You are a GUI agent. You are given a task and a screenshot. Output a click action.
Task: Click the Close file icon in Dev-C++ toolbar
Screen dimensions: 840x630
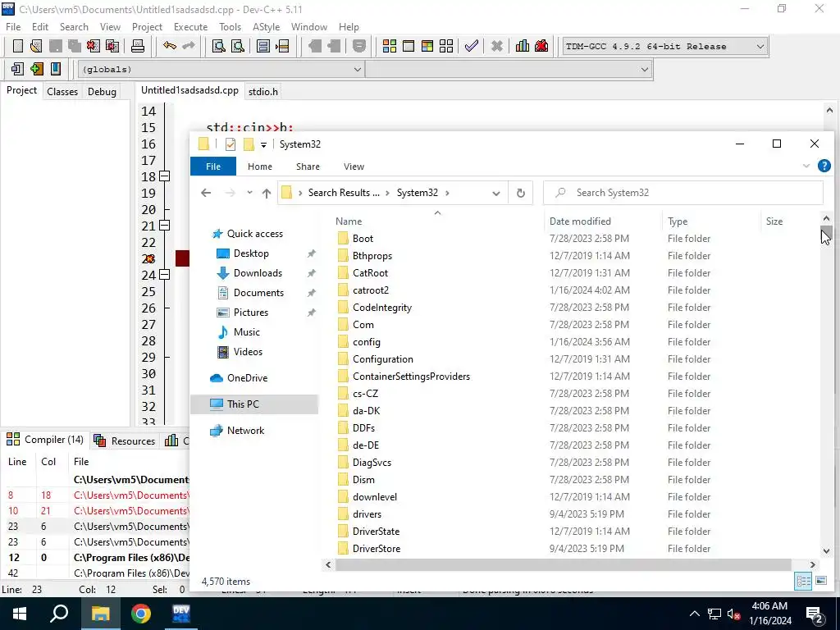(94, 46)
